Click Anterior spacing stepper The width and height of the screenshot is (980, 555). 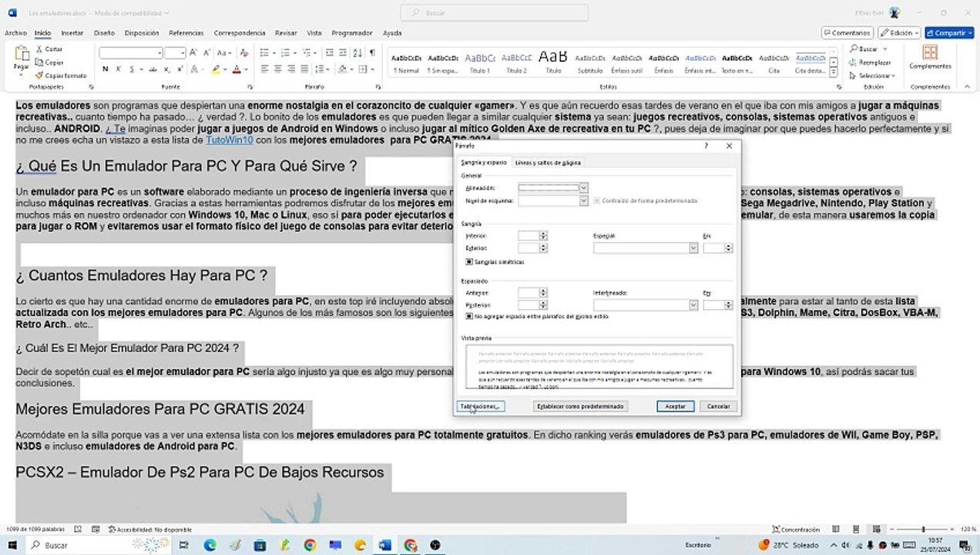tap(543, 293)
